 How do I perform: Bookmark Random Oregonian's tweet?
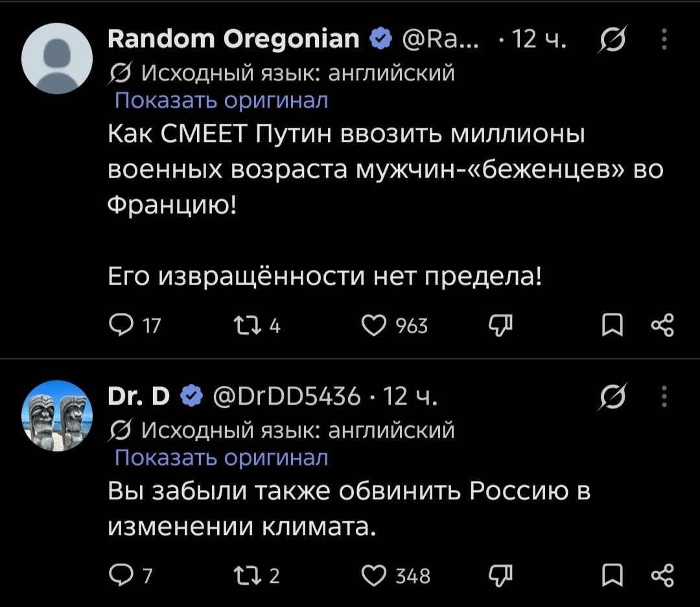[x=612, y=325]
